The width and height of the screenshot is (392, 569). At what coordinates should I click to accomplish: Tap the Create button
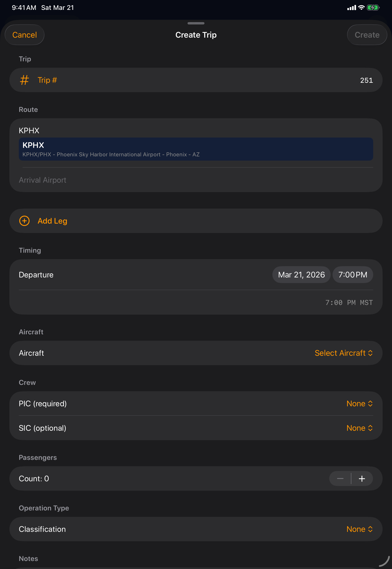(367, 35)
